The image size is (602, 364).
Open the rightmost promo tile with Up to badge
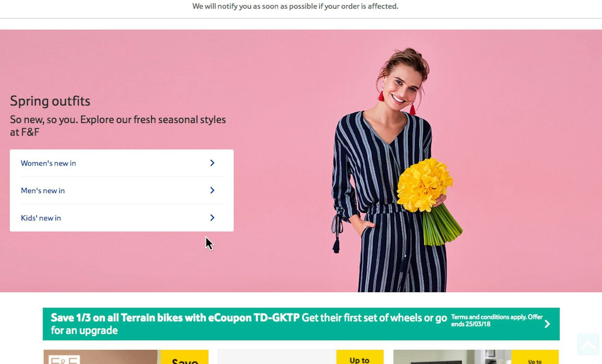476,357
